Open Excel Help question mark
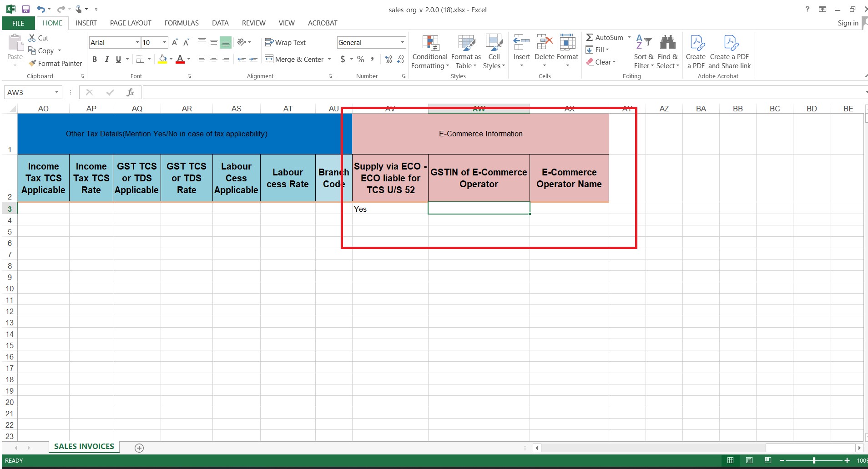Screen dimensions: 868x469 tap(807, 9)
